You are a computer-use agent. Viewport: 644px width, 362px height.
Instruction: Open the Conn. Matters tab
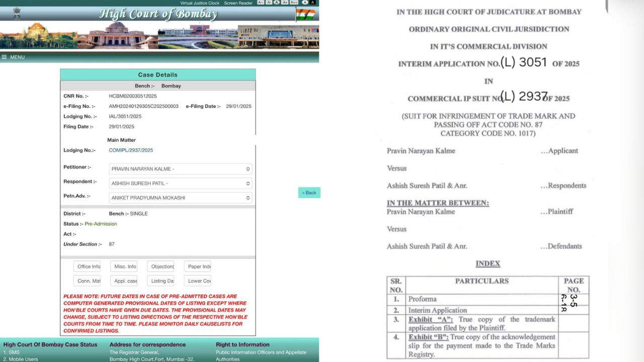click(x=87, y=281)
